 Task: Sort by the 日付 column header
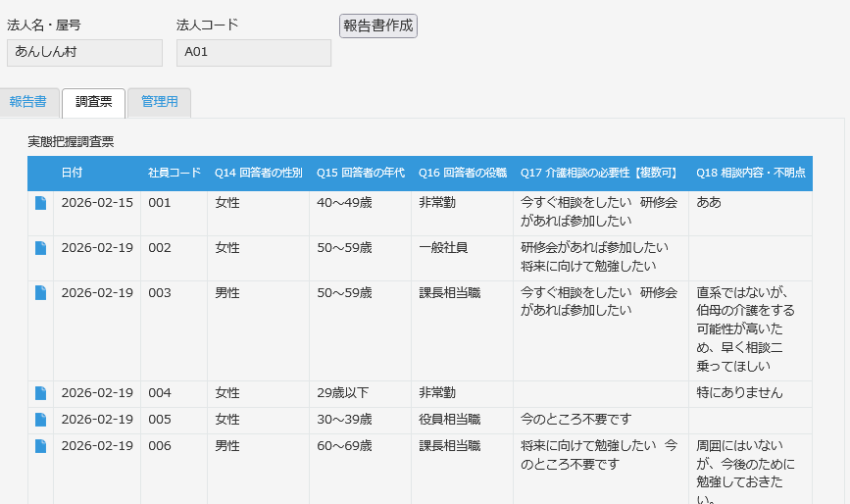point(72,173)
